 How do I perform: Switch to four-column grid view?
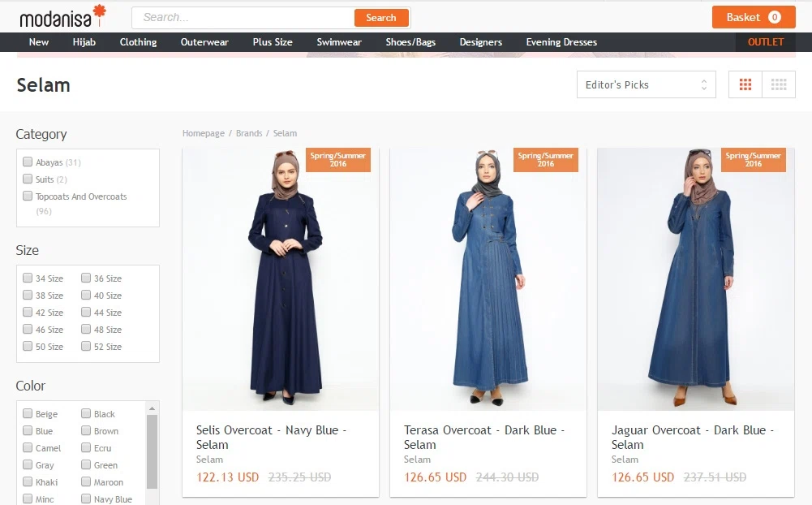point(779,84)
